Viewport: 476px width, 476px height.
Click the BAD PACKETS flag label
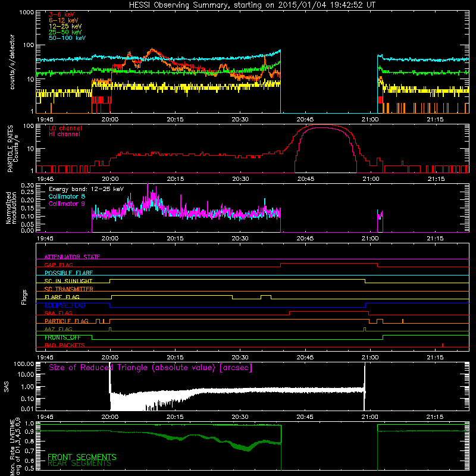65,345
